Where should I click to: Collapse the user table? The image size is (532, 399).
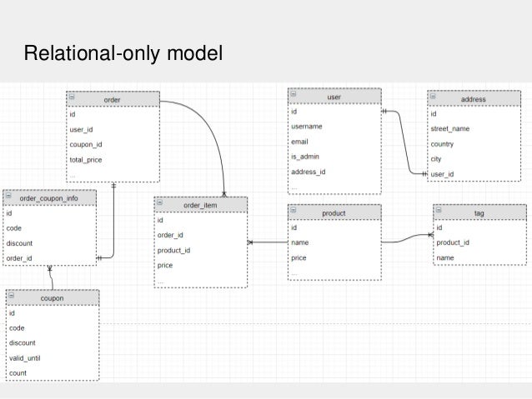click(x=294, y=94)
